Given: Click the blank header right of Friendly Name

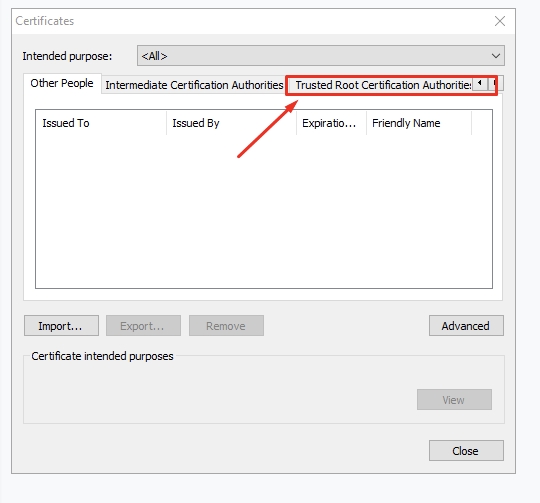Looking at the screenshot, I should (482, 123).
